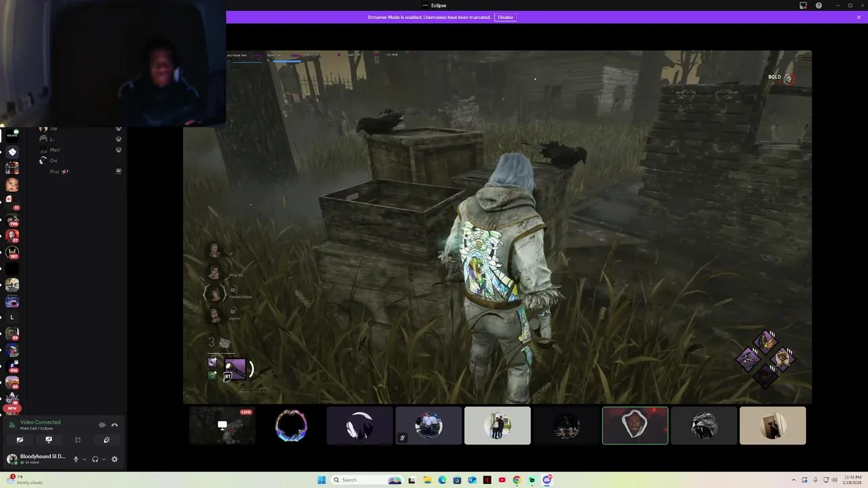Screen dimensions: 868x488
Task: Open the white dice server icon
Action: coord(12,152)
